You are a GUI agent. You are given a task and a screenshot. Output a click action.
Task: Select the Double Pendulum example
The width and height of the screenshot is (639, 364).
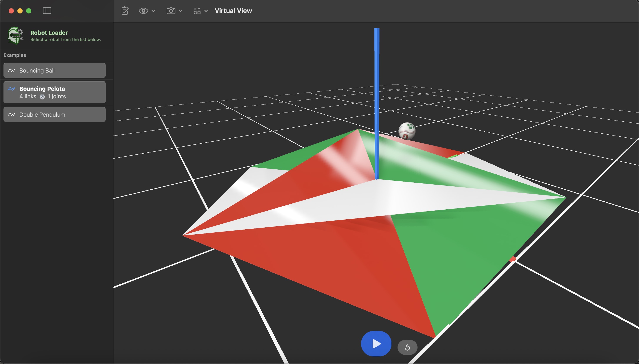coord(54,114)
